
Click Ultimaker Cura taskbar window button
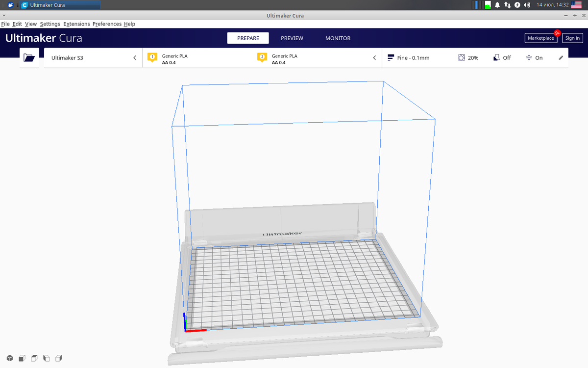60,5
